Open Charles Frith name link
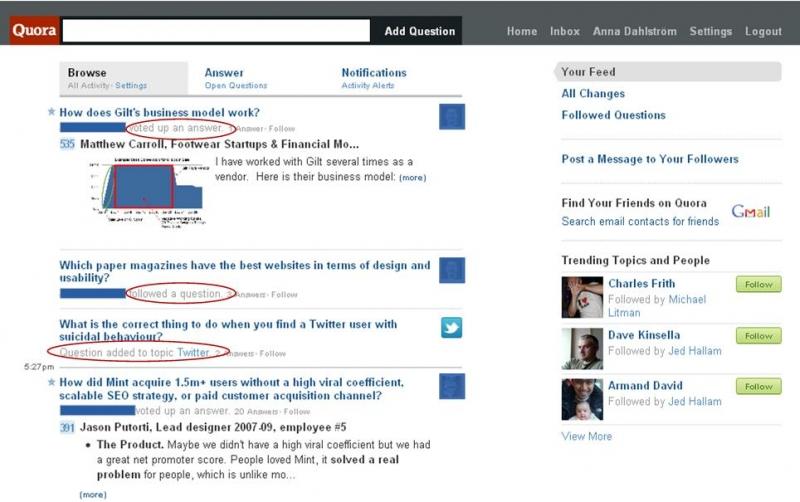The width and height of the screenshot is (800, 502). [x=641, y=283]
